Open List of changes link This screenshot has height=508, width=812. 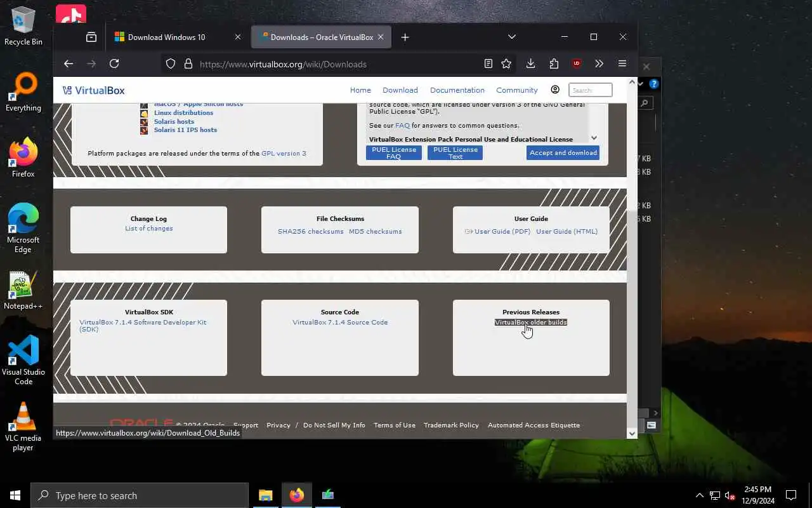coord(149,228)
